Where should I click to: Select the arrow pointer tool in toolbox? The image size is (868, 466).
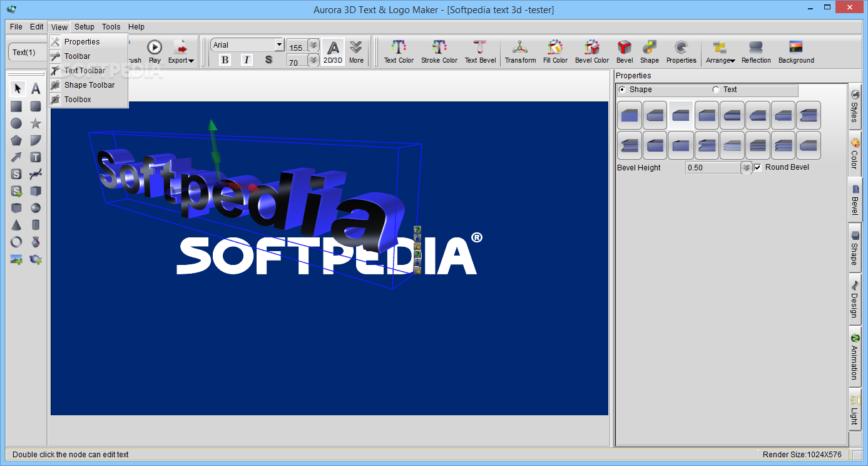[x=17, y=88]
